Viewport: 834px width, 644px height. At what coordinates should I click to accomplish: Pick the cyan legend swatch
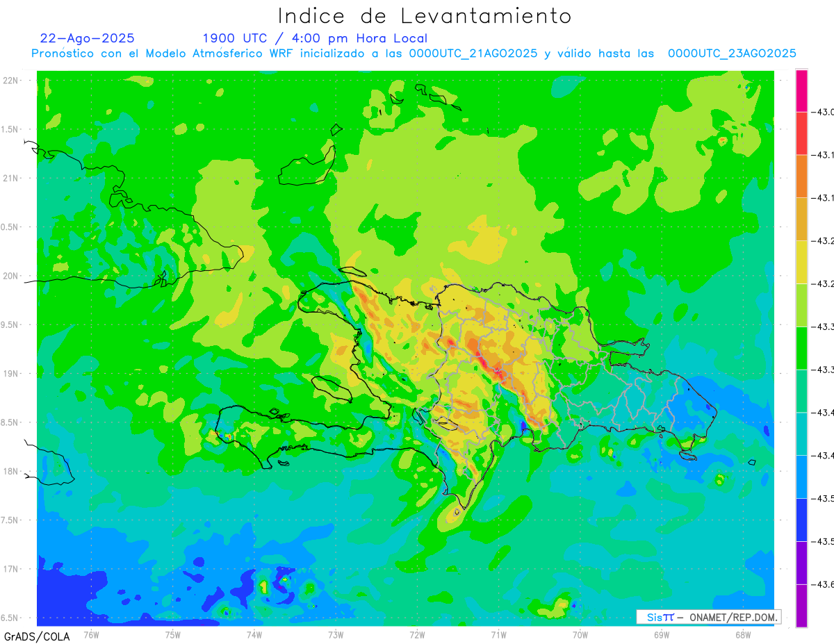click(801, 434)
